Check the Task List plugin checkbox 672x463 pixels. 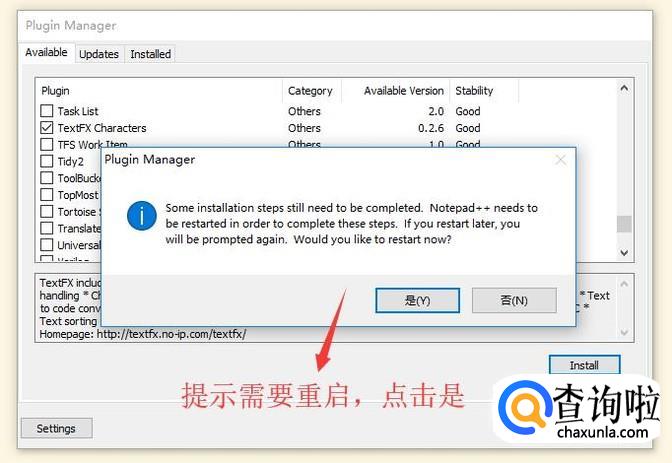click(47, 111)
